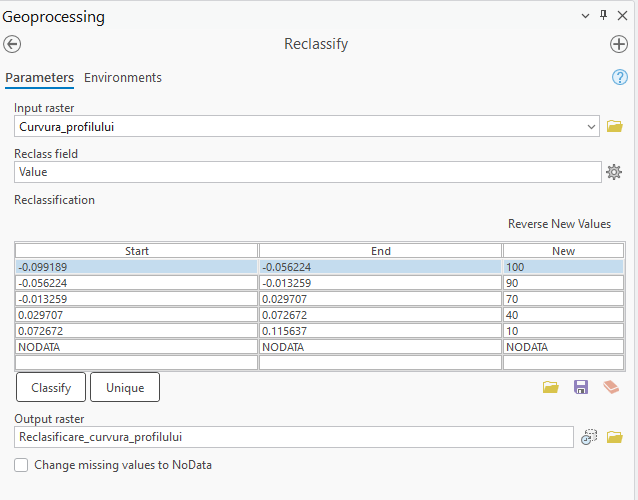
Task: Click Reverse New Values
Action: [x=559, y=224]
